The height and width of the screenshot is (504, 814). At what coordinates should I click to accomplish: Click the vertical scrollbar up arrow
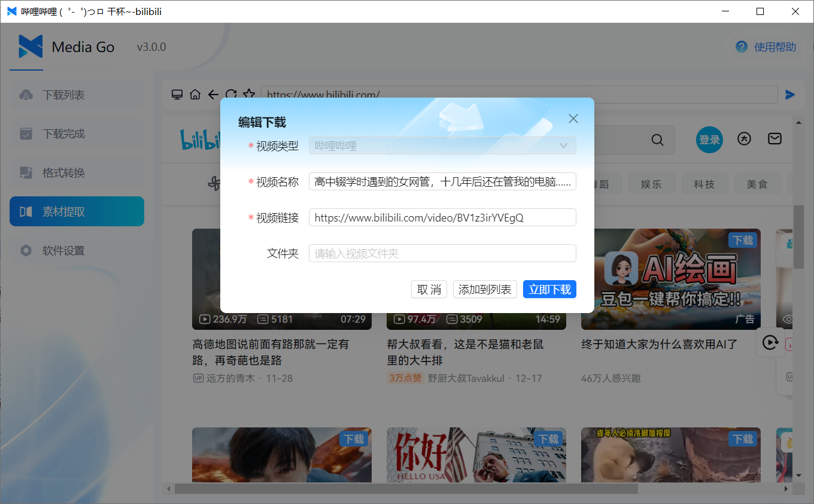click(798, 122)
